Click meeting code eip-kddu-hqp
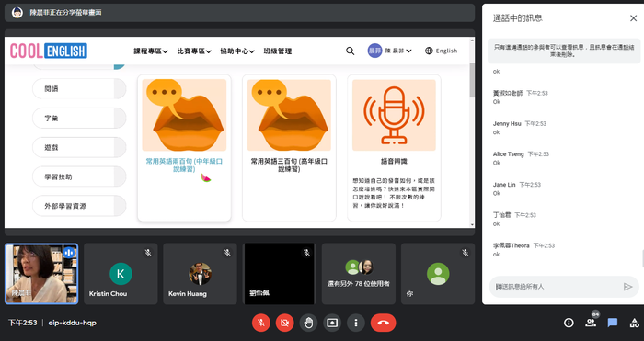 tap(73, 323)
